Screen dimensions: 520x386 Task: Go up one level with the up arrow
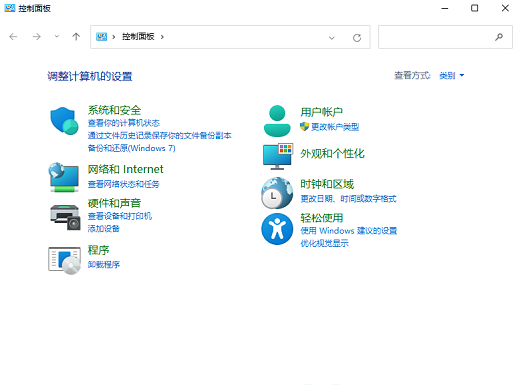pos(76,36)
